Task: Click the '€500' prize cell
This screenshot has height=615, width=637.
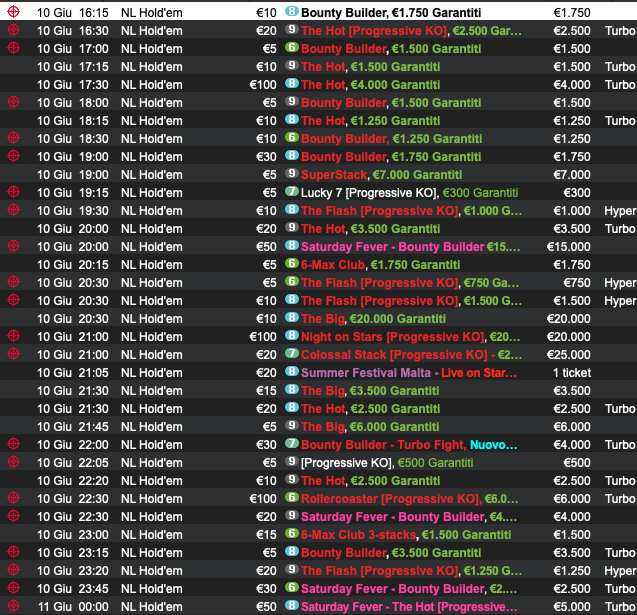Action: pyautogui.click(x=577, y=463)
